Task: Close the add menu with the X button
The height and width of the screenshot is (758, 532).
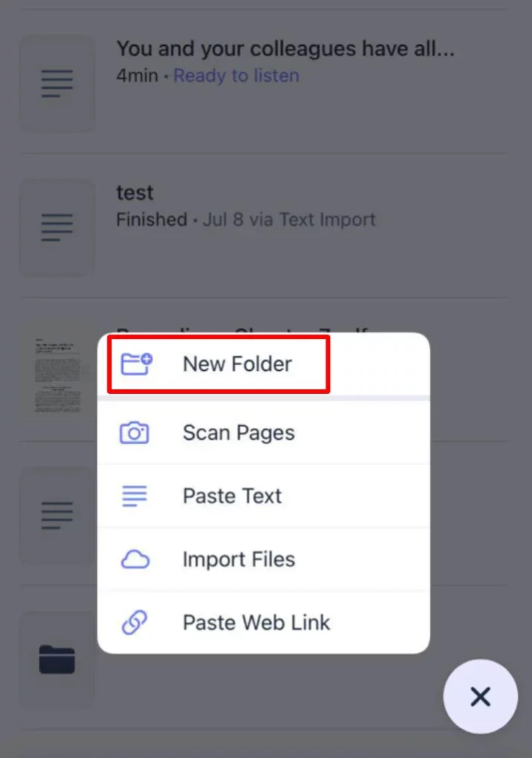Action: coord(480,697)
